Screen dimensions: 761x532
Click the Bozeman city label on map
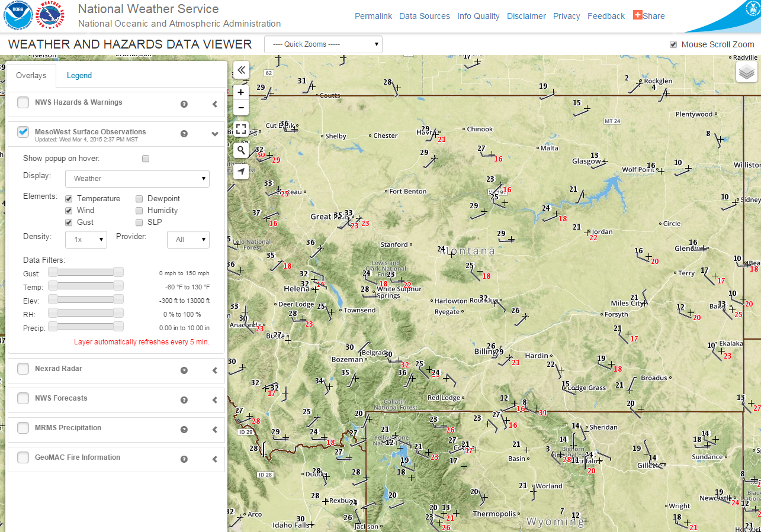pyautogui.click(x=347, y=359)
